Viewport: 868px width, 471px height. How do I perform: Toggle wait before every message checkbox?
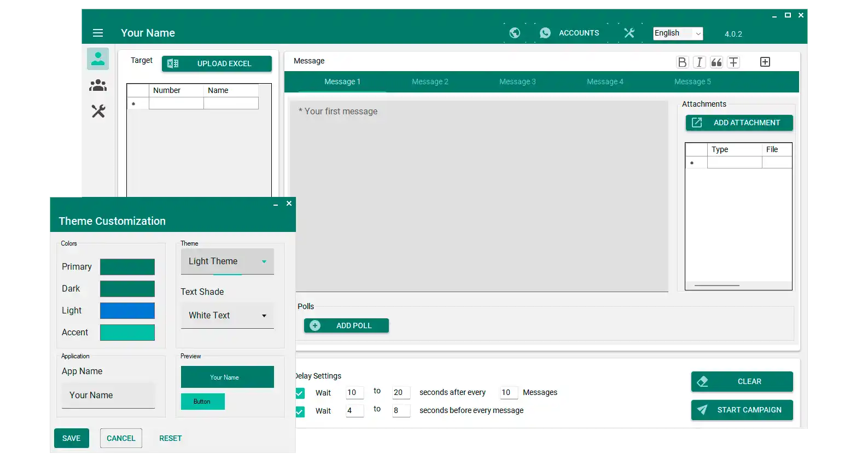point(300,411)
